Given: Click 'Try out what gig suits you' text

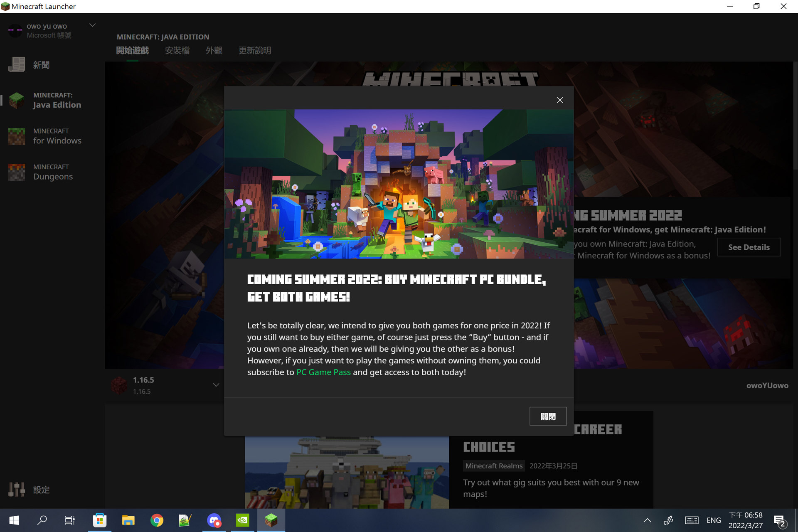Looking at the screenshot, I should (x=551, y=488).
